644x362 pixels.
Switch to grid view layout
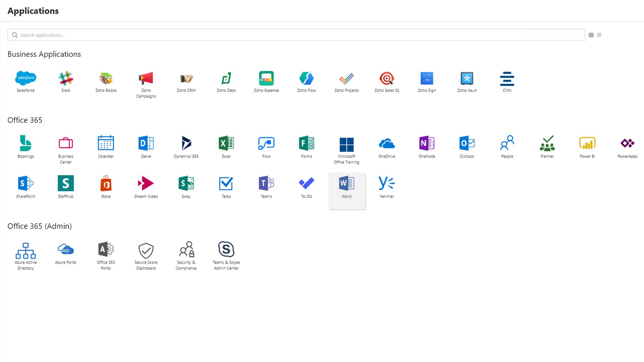click(x=591, y=35)
